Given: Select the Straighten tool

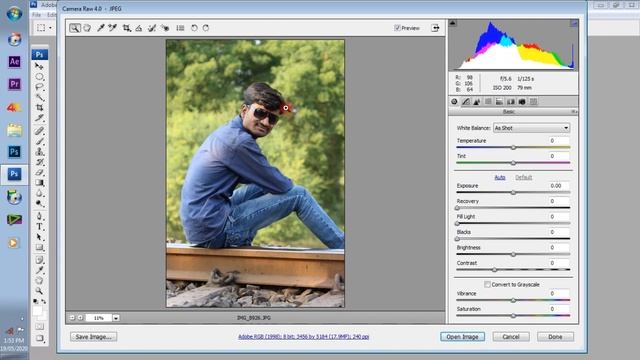Looking at the screenshot, I should point(139,28).
